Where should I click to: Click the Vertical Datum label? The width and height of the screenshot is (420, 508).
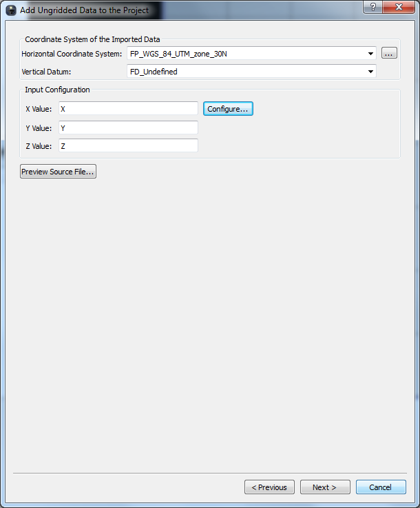[46, 72]
